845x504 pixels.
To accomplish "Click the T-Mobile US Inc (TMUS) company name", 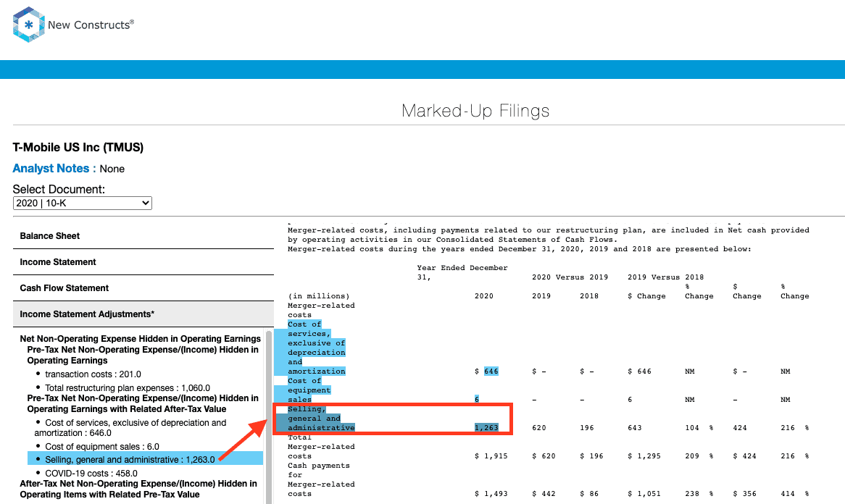I will tap(78, 148).
